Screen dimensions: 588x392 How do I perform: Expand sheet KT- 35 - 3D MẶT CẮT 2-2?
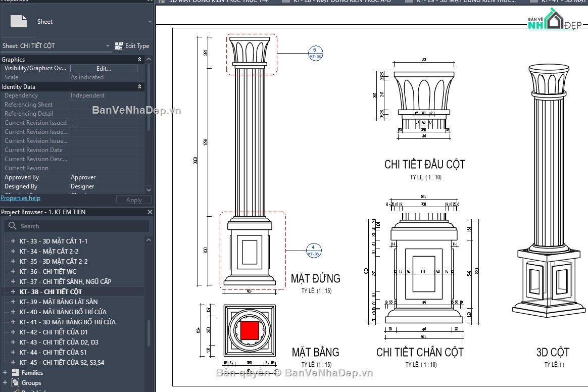pyautogui.click(x=13, y=261)
